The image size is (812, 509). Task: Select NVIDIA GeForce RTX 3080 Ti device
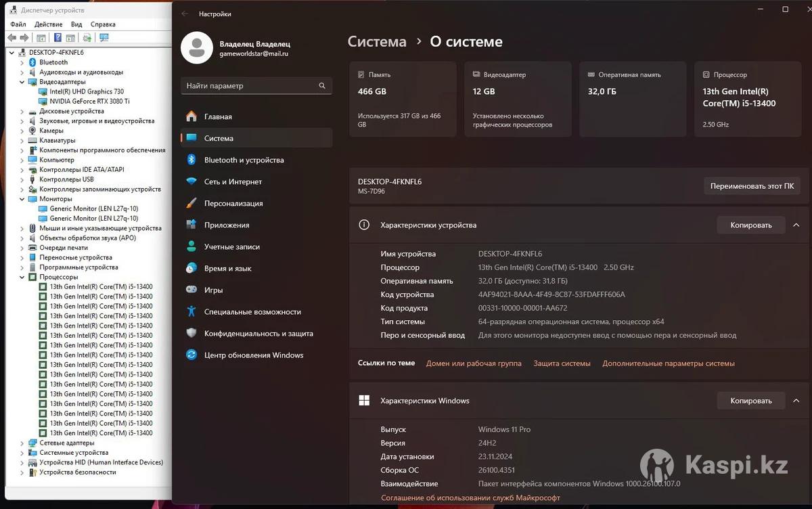click(x=89, y=101)
